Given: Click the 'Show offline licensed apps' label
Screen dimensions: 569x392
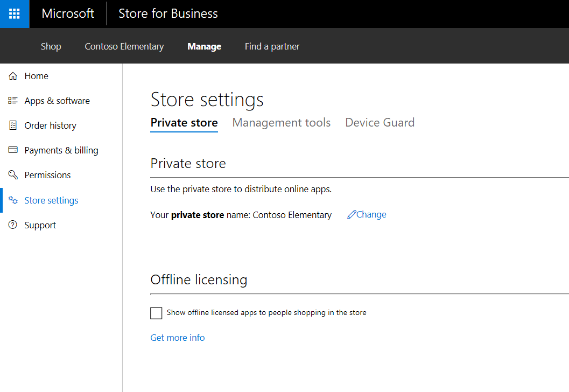Looking at the screenshot, I should point(266,312).
